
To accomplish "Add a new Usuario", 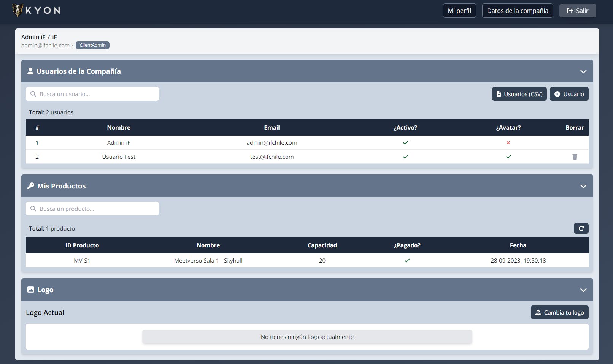I will [569, 94].
